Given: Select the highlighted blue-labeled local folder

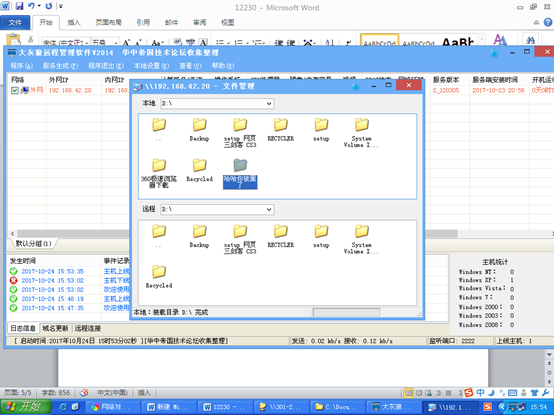Looking at the screenshot, I should 240,173.
